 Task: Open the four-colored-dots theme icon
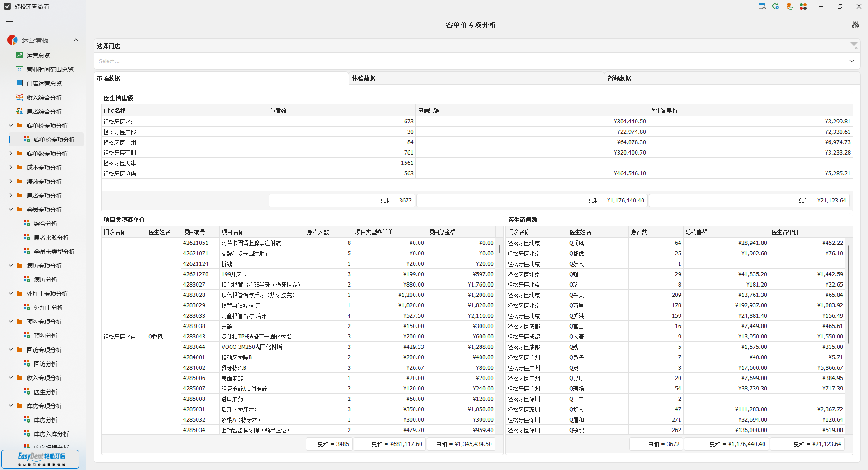(803, 6)
